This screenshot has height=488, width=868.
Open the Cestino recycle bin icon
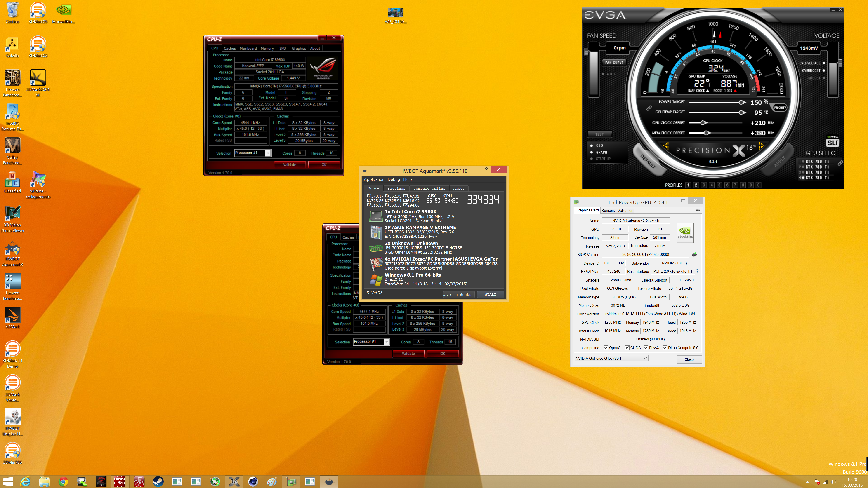12,13
